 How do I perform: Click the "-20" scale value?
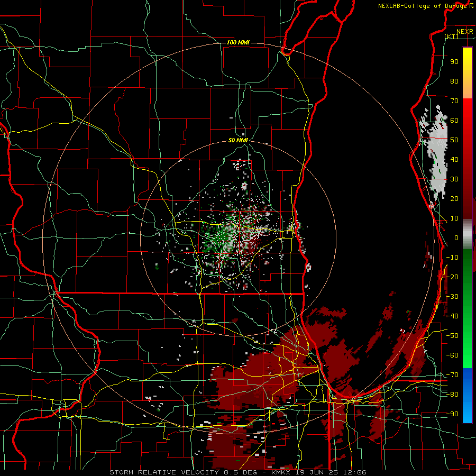(x=452, y=277)
